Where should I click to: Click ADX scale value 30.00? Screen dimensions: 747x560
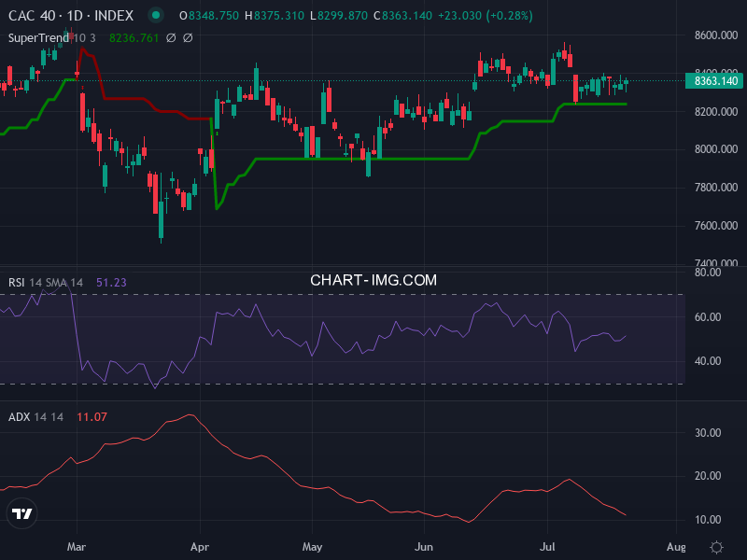[x=708, y=432]
